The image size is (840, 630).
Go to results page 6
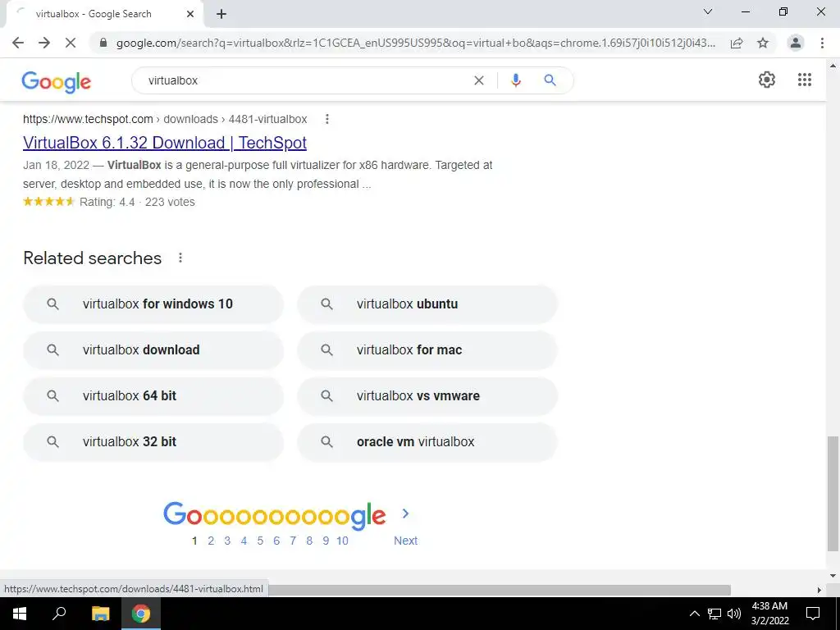point(276,541)
